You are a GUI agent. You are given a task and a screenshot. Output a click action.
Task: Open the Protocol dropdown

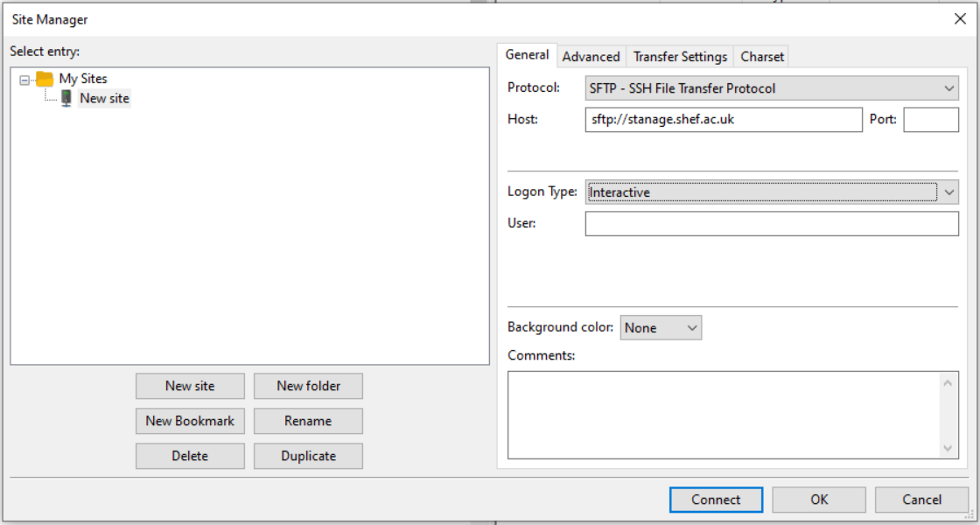[771, 88]
